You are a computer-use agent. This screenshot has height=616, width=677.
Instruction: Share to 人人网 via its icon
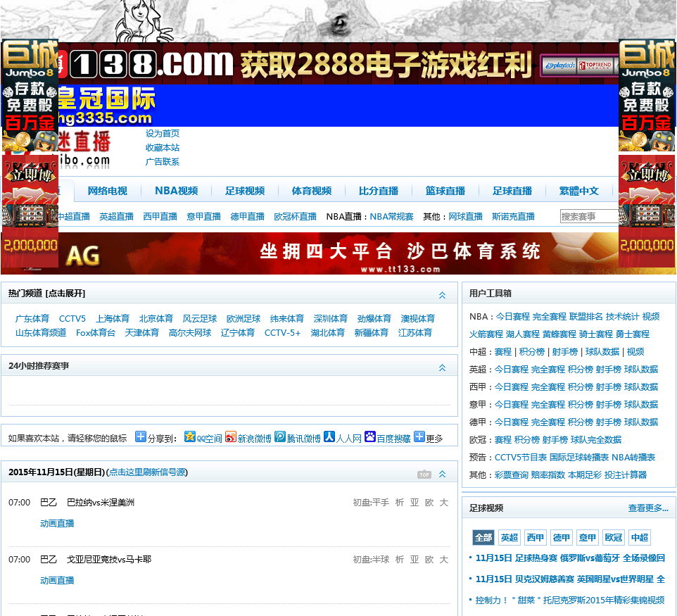(x=329, y=436)
